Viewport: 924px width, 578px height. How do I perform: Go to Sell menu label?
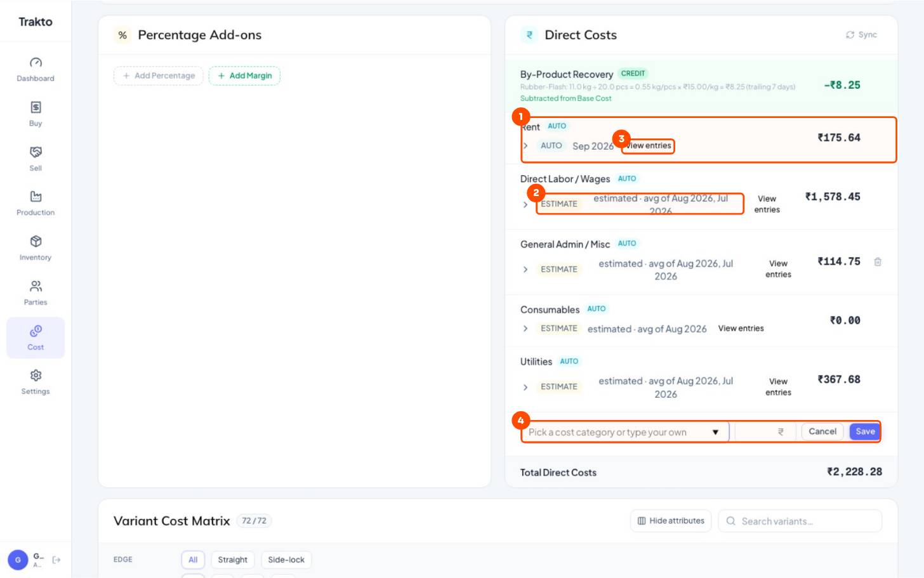(36, 168)
